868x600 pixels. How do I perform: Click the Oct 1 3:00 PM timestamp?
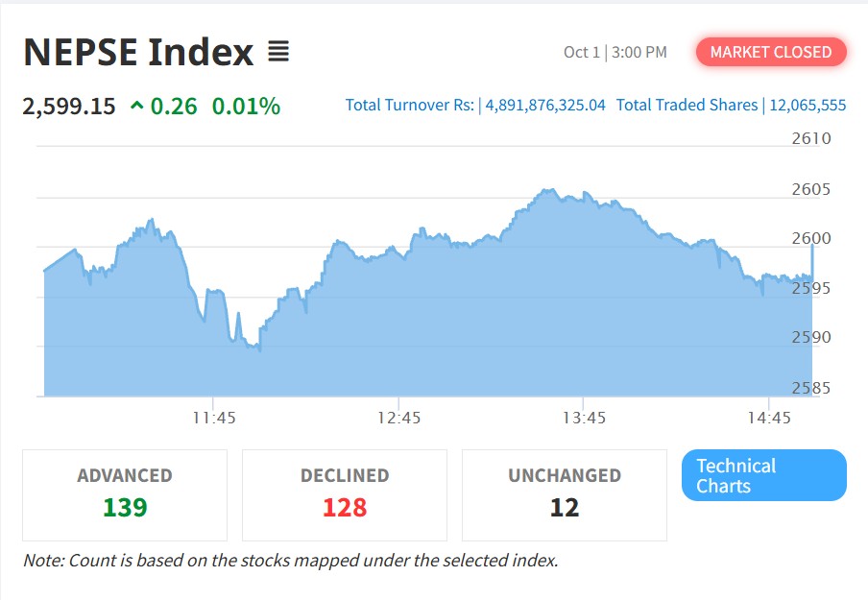[615, 52]
